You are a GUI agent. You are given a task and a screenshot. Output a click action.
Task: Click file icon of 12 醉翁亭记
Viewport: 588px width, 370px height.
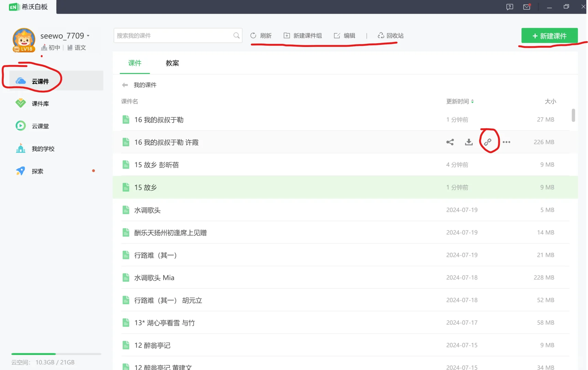click(x=126, y=345)
